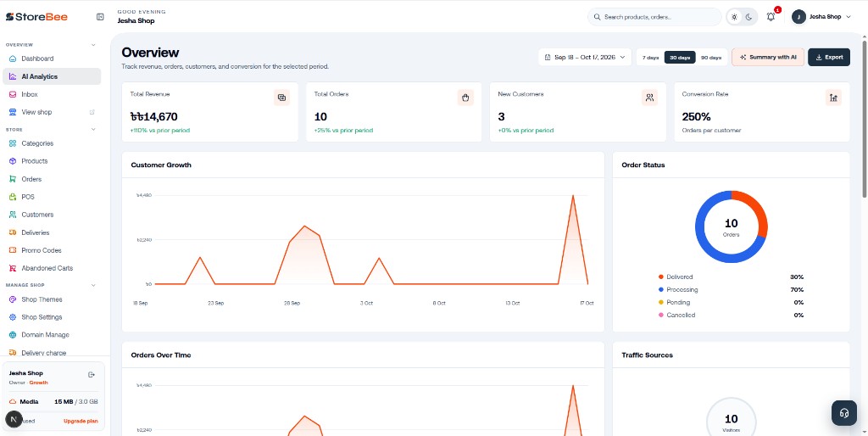Click the Inbox icon in sidebar
The height and width of the screenshot is (436, 868).
[x=13, y=94]
